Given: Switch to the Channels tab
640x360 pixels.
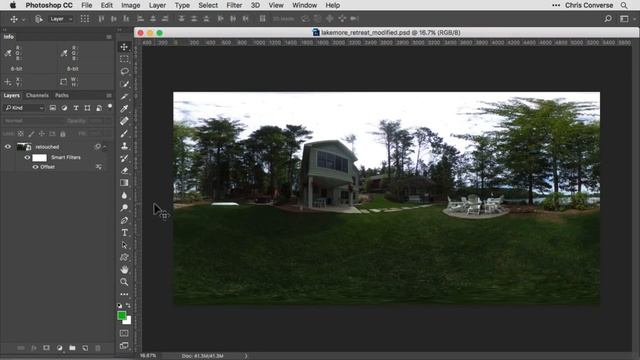Looking at the screenshot, I should (37, 96).
